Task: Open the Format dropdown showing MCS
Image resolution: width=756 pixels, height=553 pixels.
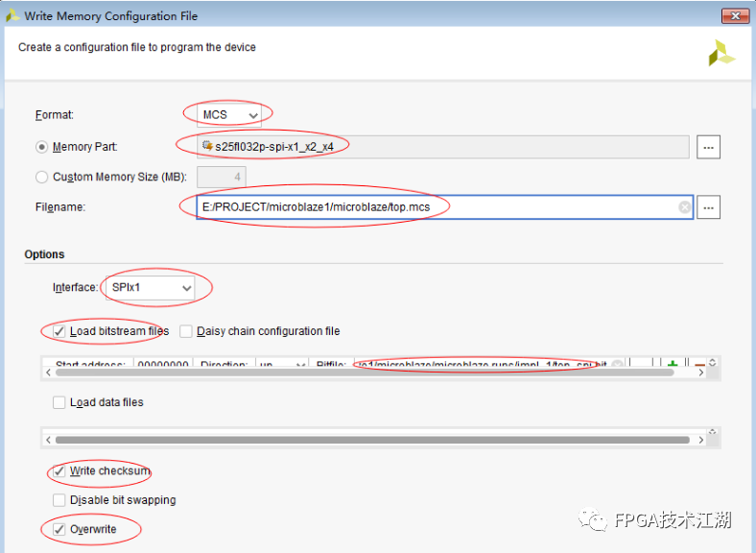Action: point(229,115)
